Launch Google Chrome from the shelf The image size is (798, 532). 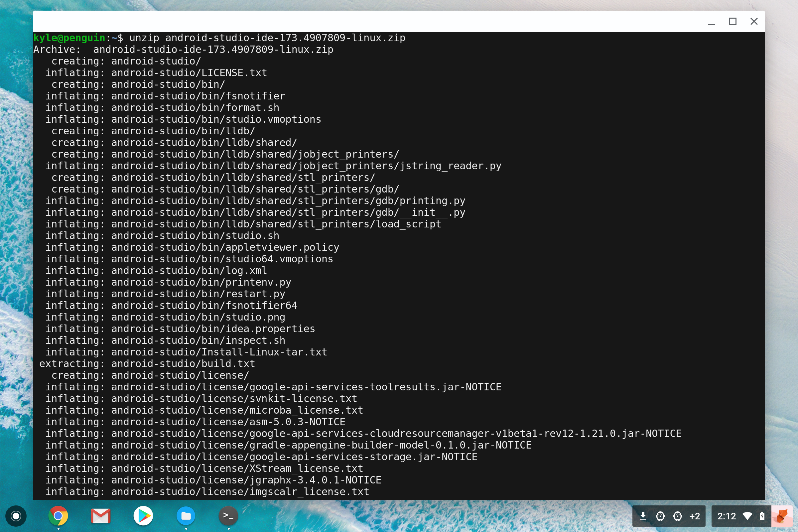(58, 516)
